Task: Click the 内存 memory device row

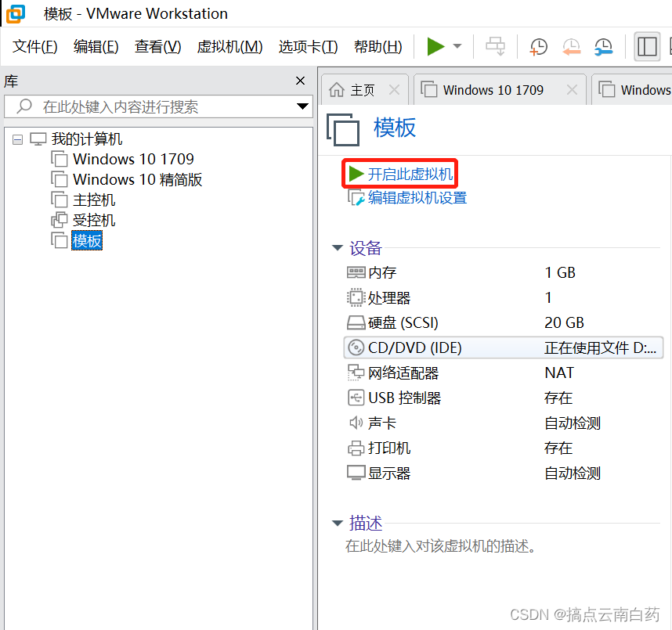Action: 504,272
